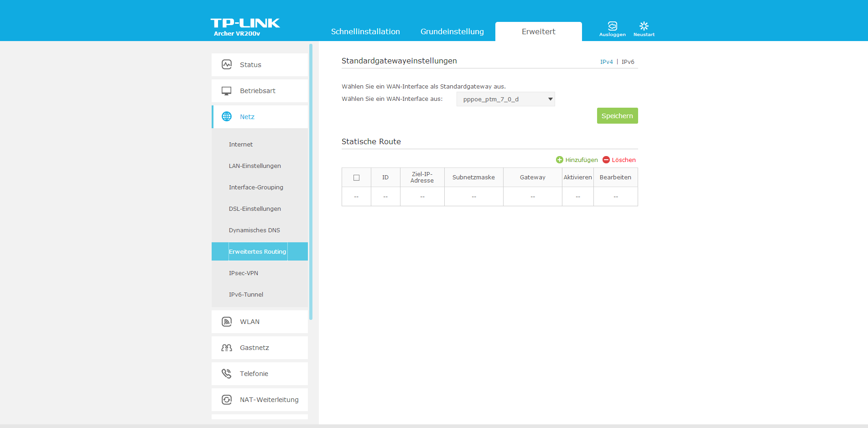Click the Netz globe icon

(x=227, y=117)
